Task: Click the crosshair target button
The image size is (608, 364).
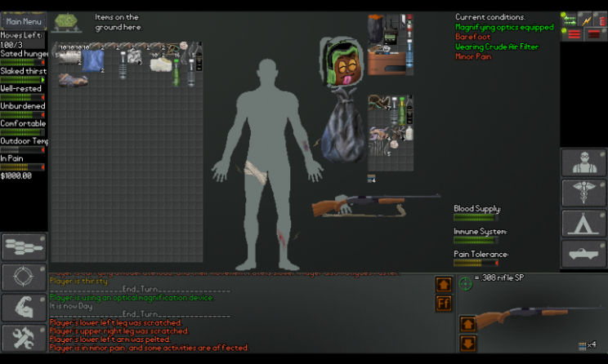Action: click(24, 277)
